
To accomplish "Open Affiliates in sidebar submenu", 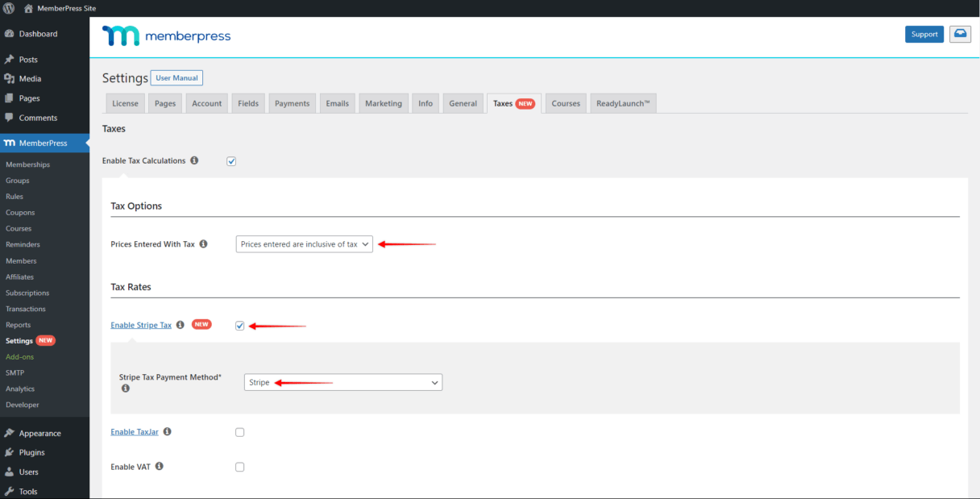I will [20, 277].
